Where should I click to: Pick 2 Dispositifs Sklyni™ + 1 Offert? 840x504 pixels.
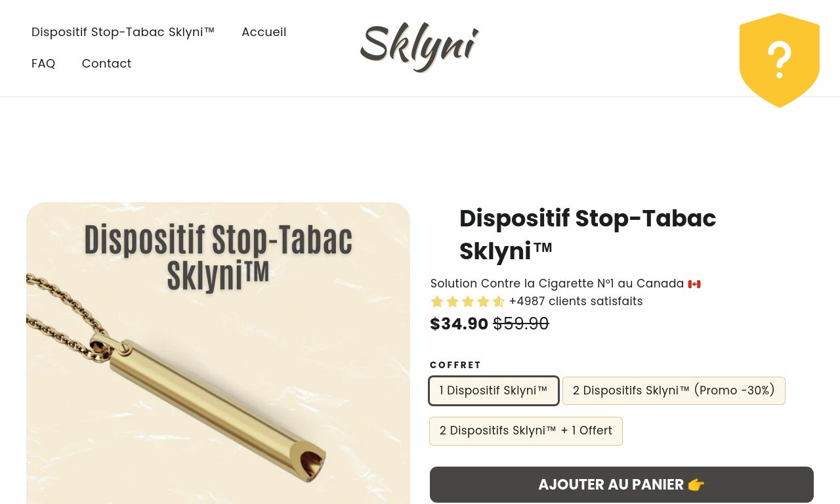526,430
